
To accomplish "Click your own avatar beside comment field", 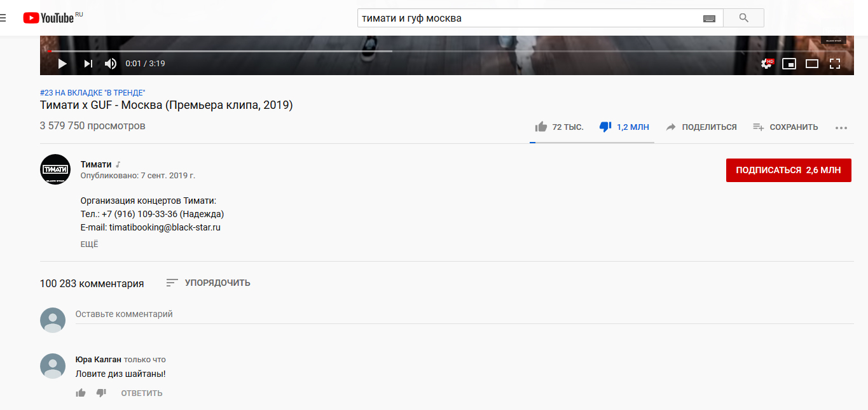I will pyautogui.click(x=53, y=320).
